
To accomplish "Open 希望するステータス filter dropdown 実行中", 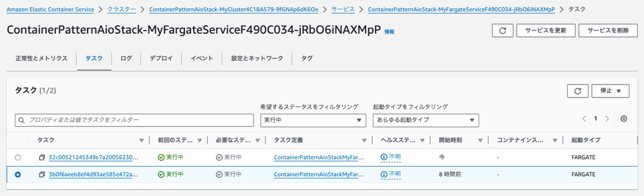I will (313, 120).
